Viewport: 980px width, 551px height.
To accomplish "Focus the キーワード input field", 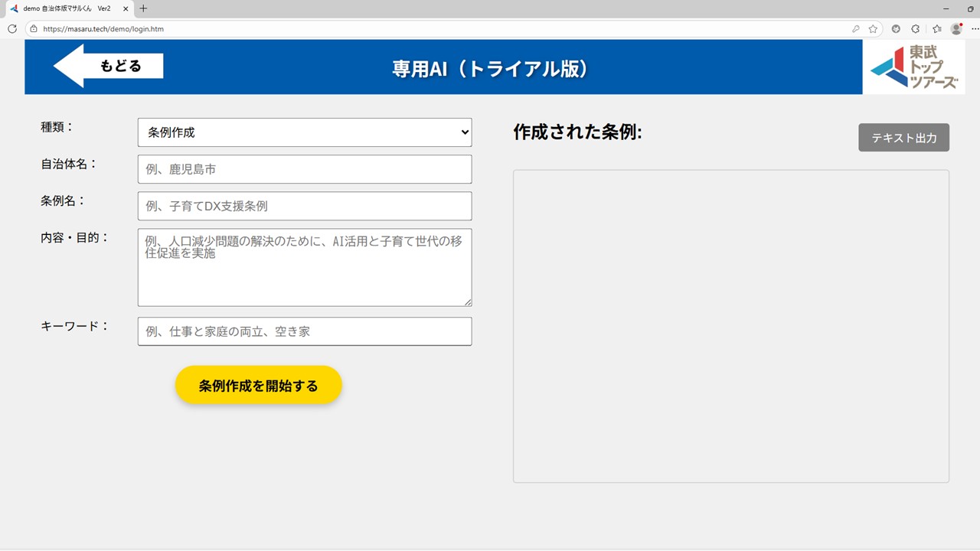I will [305, 331].
